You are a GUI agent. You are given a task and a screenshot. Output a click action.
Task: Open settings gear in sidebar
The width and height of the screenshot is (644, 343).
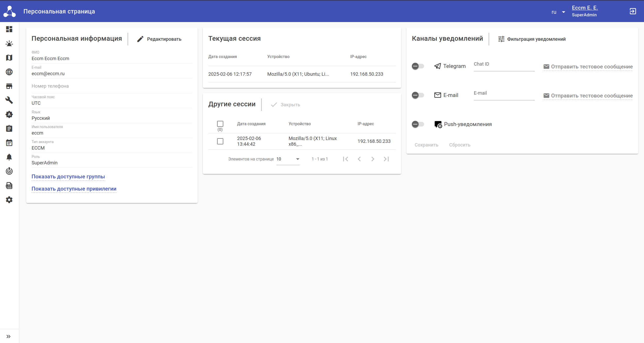coord(9,200)
